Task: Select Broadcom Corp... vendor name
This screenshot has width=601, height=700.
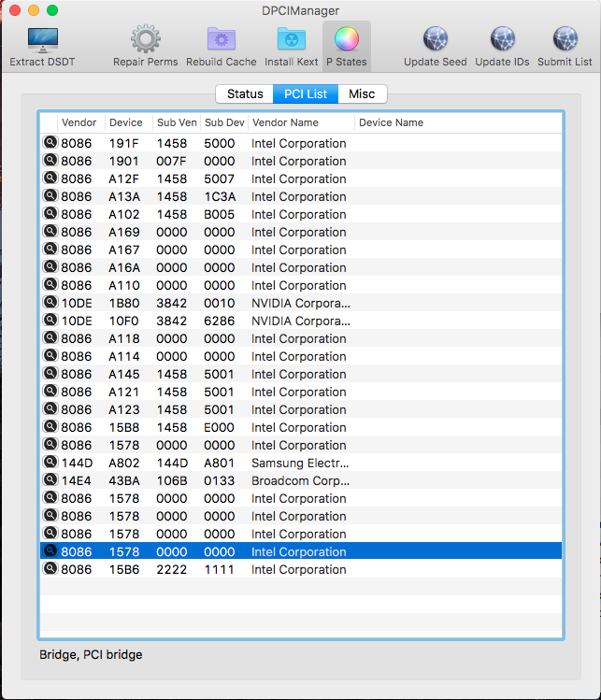Action: 300,480
